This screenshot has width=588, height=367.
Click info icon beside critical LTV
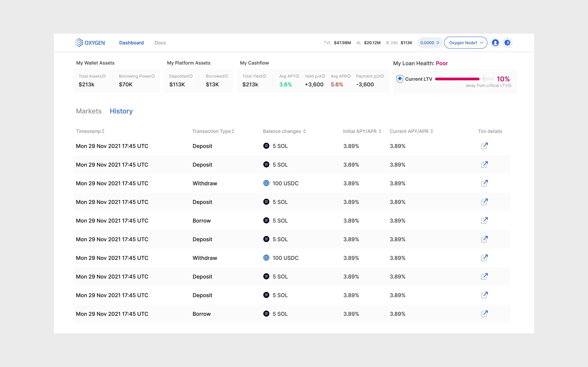(x=510, y=85)
